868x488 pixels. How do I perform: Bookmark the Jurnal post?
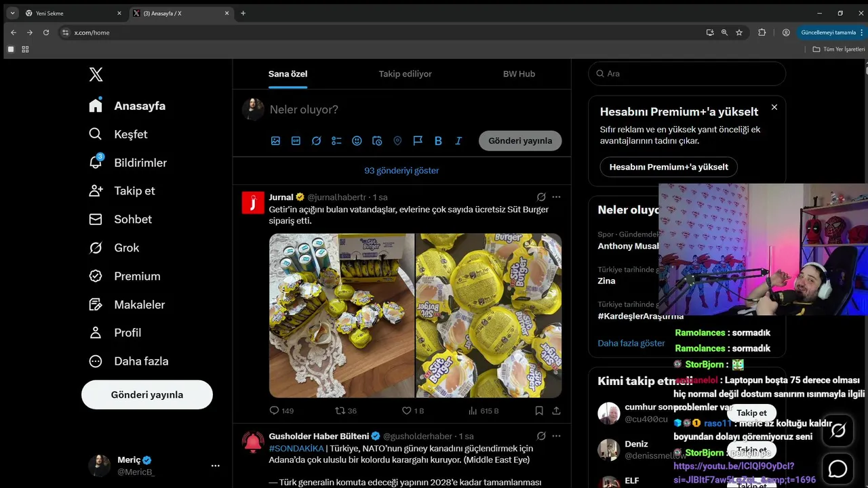click(x=539, y=411)
